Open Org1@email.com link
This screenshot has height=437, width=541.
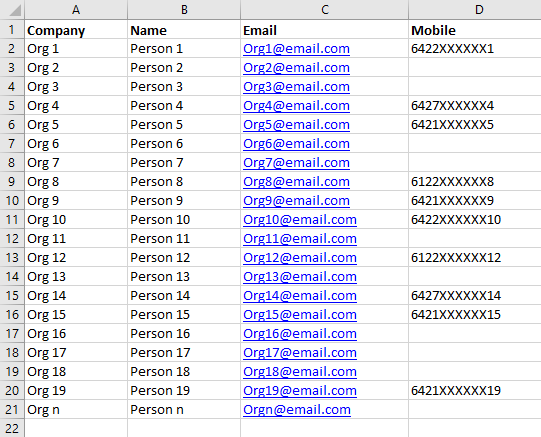pyautogui.click(x=296, y=49)
